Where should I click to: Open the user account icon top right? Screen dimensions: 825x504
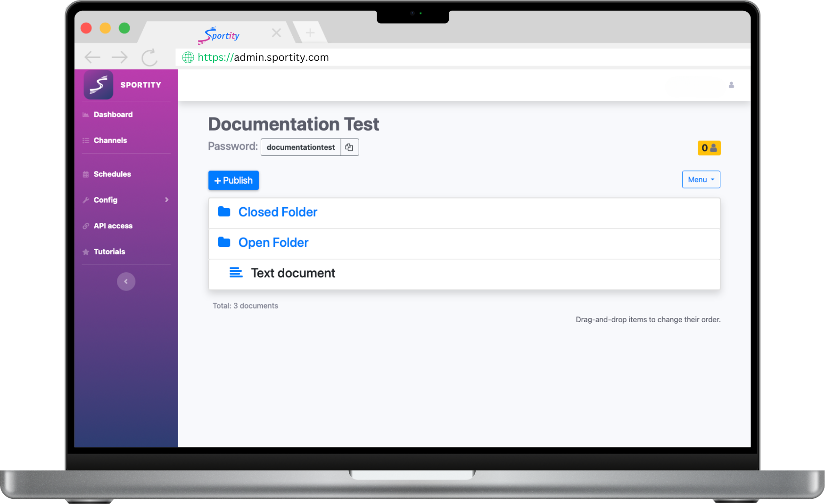[731, 85]
